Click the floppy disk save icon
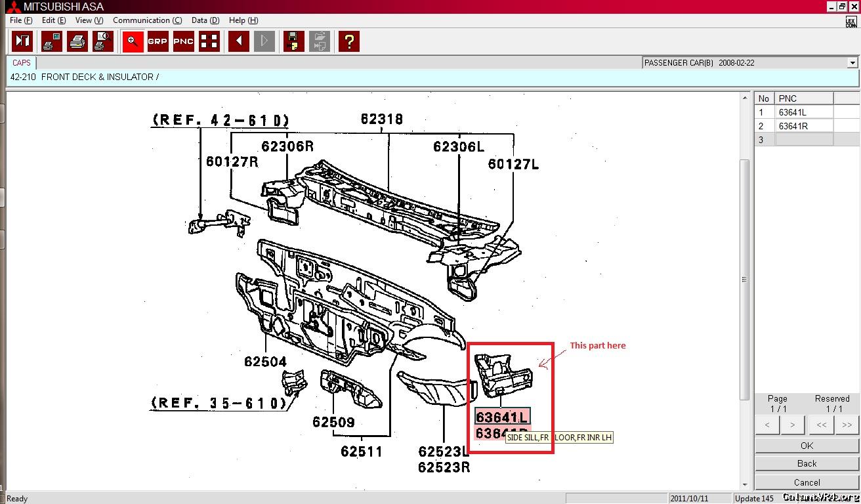 pos(293,41)
